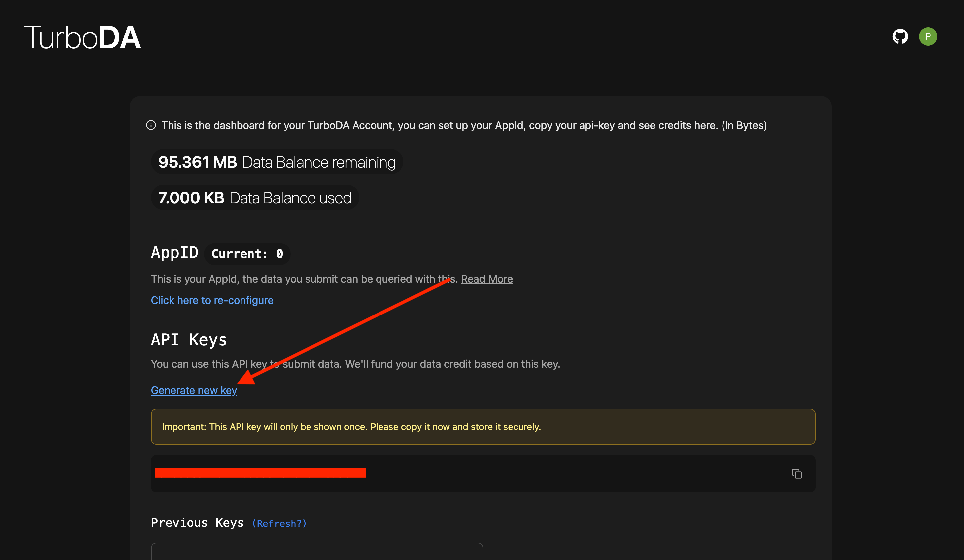Refresh the Previous Keys list
The height and width of the screenshot is (560, 964).
(x=279, y=523)
